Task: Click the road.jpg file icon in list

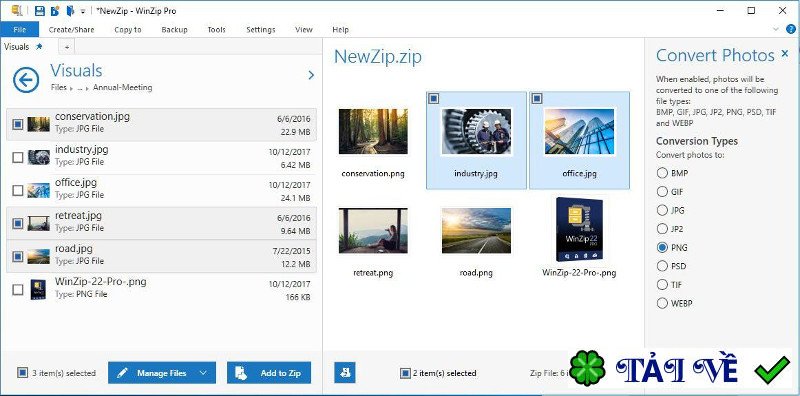Action: [x=39, y=256]
